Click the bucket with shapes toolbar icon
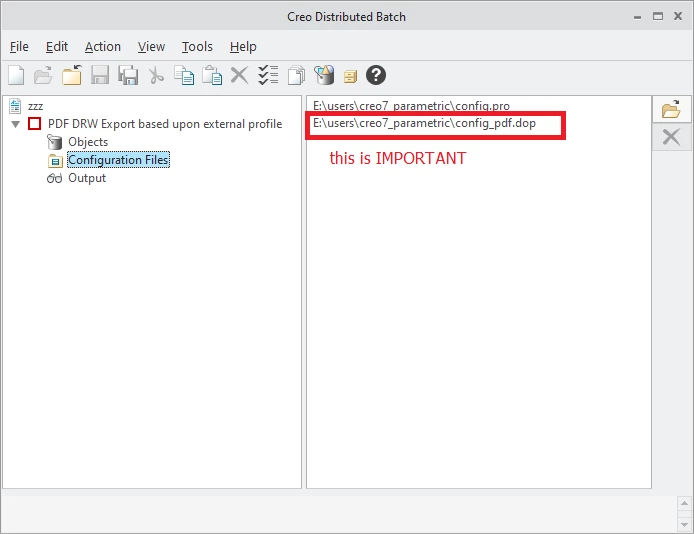 pos(324,75)
